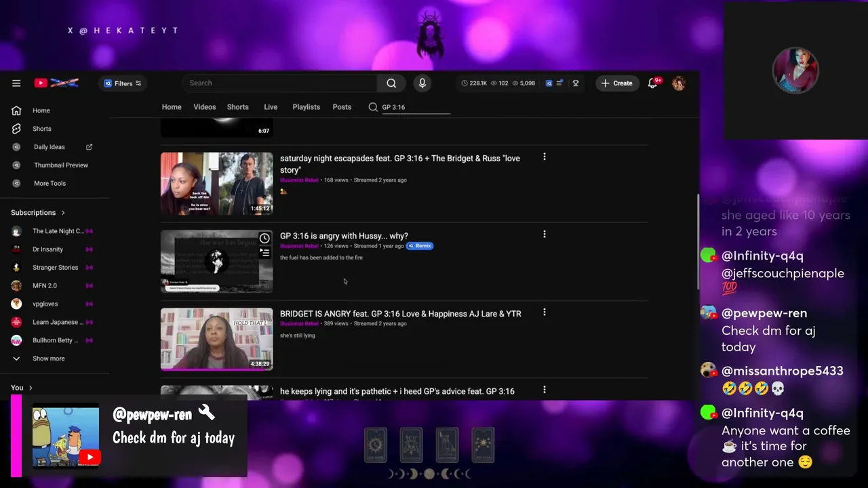Expand the You section chevron
This screenshot has width=868, height=488.
click(x=31, y=388)
